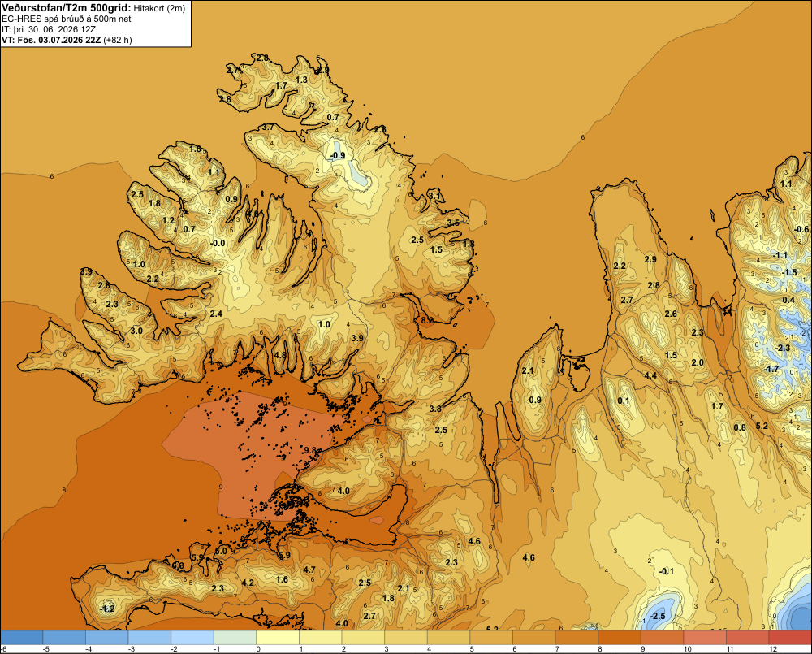Click the legend swatch between 8 and 9
The height and width of the screenshot is (654, 812).
pyautogui.click(x=620, y=638)
